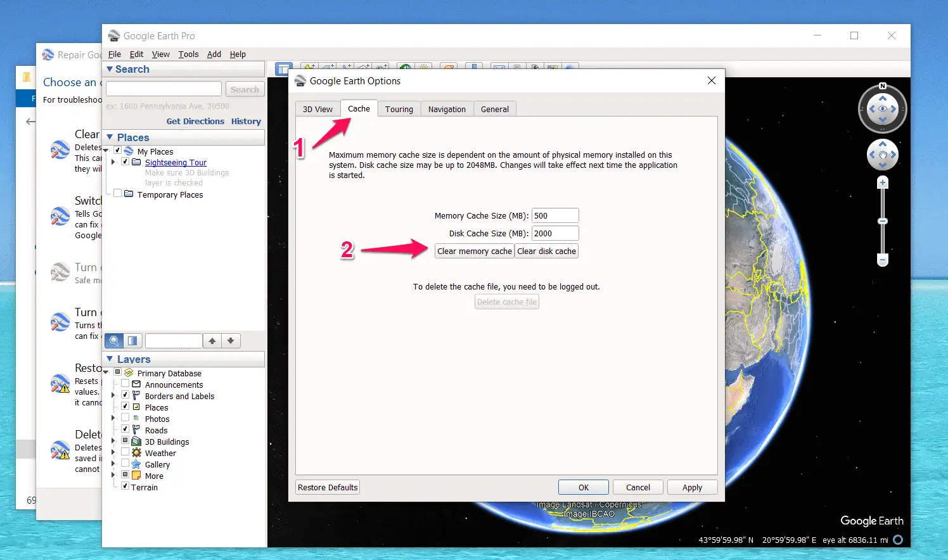Click the hand icon in move joystick

pos(883,155)
